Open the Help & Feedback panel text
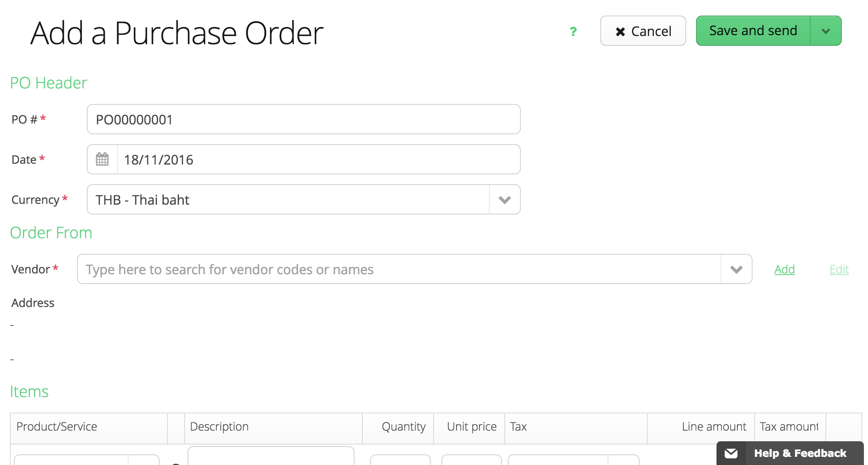This screenshot has width=868, height=465. point(800,453)
